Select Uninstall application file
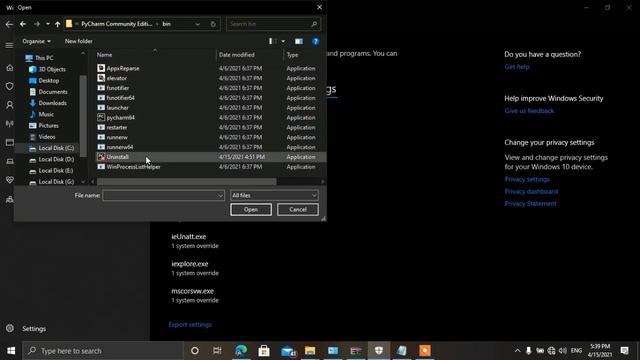Viewport: 640px width, 360px height. click(x=118, y=157)
